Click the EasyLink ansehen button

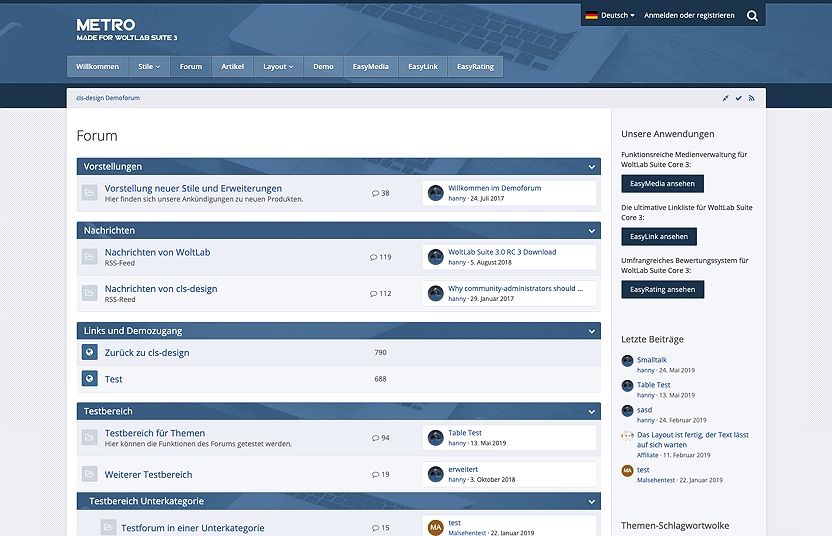pyautogui.click(x=659, y=237)
